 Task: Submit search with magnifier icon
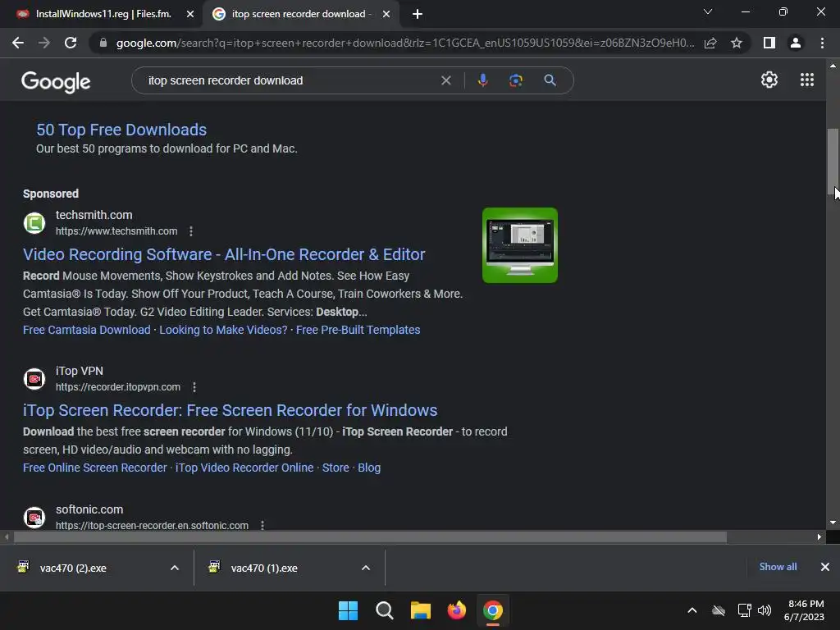tap(550, 80)
